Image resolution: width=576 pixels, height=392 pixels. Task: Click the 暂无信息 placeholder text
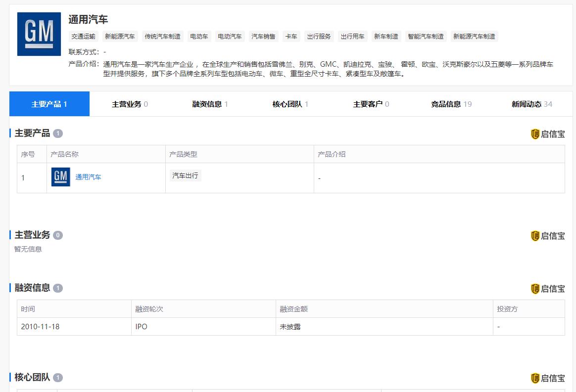point(28,249)
